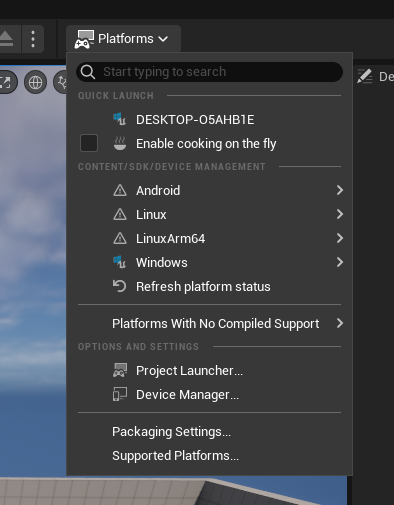The image size is (394, 505).
Task: Open Project Launcher
Action: [x=209, y=370]
